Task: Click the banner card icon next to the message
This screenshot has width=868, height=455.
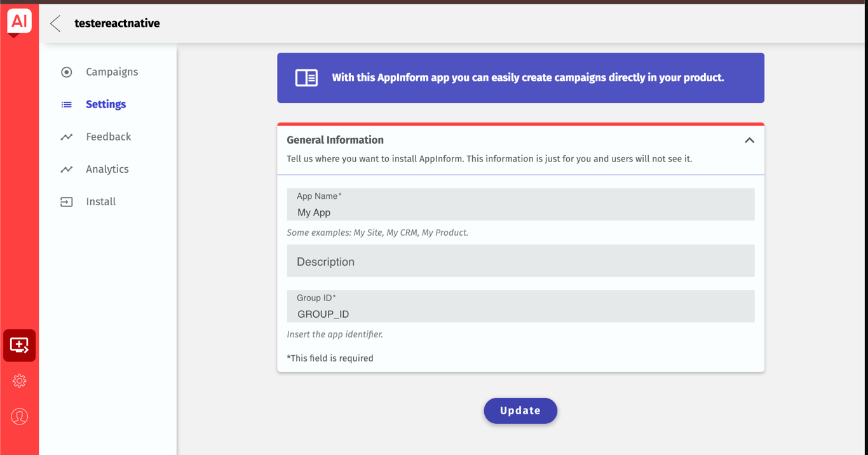Action: coord(306,78)
